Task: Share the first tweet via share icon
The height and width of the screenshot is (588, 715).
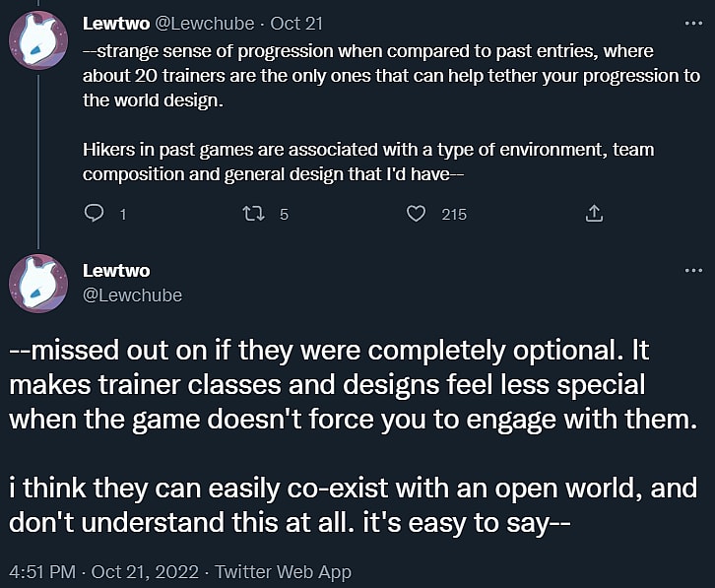Action: click(x=594, y=213)
